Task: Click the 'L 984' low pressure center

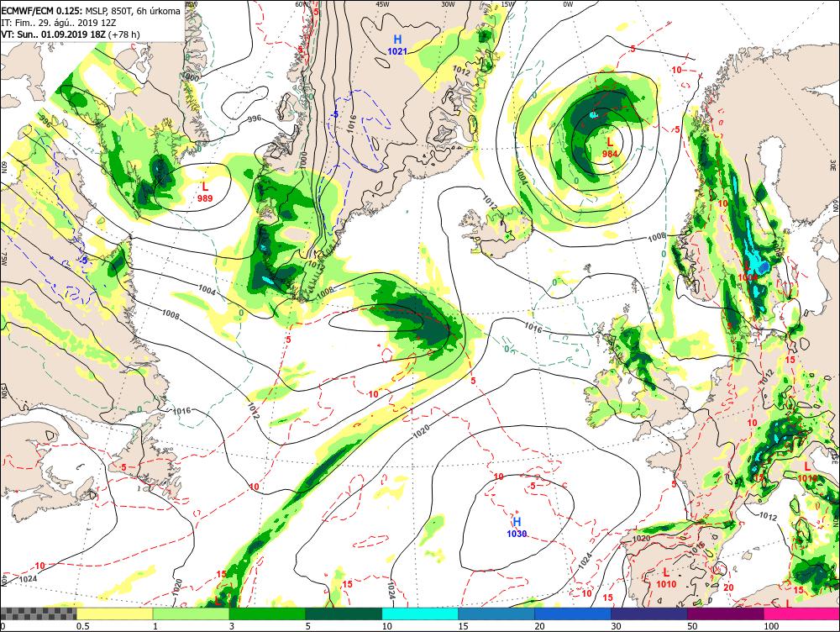Action: [610, 147]
